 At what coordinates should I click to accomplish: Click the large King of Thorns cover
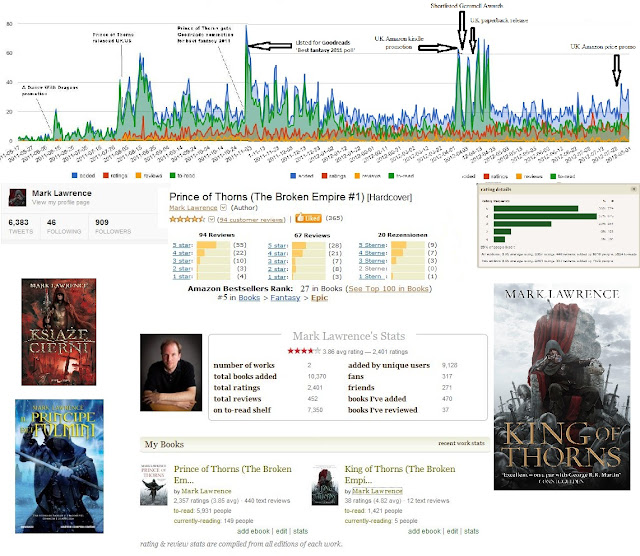pos(562,387)
